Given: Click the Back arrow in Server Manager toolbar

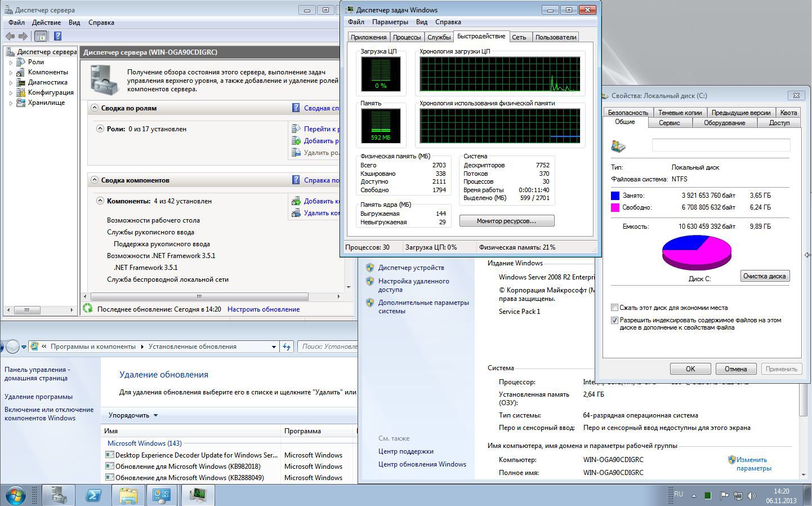Looking at the screenshot, I should (x=10, y=36).
